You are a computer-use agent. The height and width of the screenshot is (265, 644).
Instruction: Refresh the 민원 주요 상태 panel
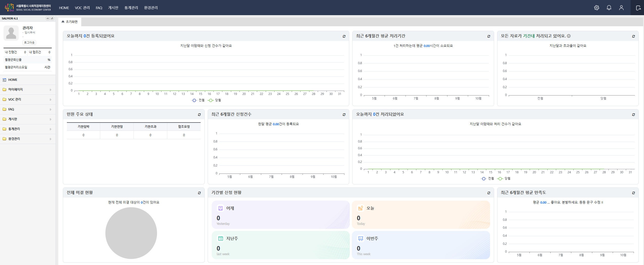click(x=199, y=115)
